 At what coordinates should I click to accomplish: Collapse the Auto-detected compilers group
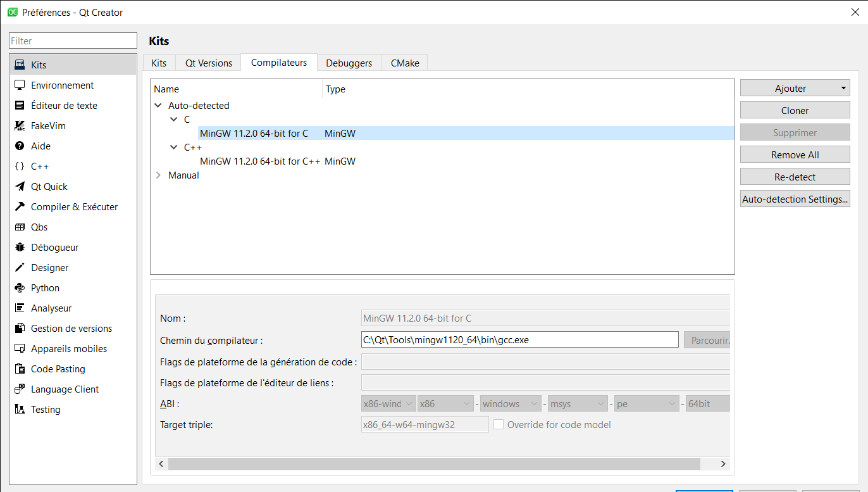[158, 105]
